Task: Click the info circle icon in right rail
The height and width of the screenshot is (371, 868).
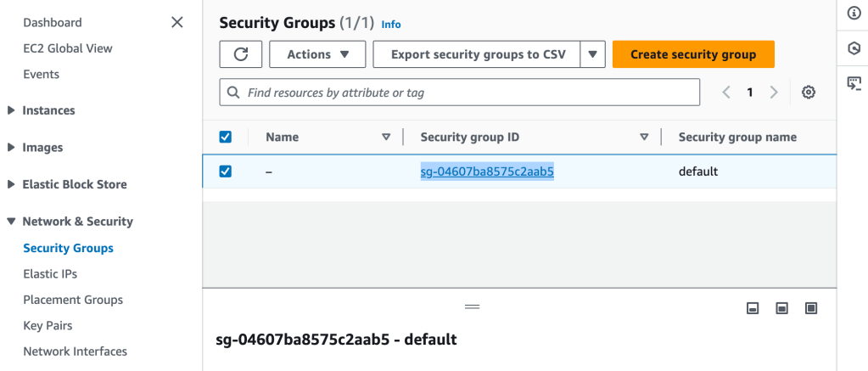Action: coord(854,13)
